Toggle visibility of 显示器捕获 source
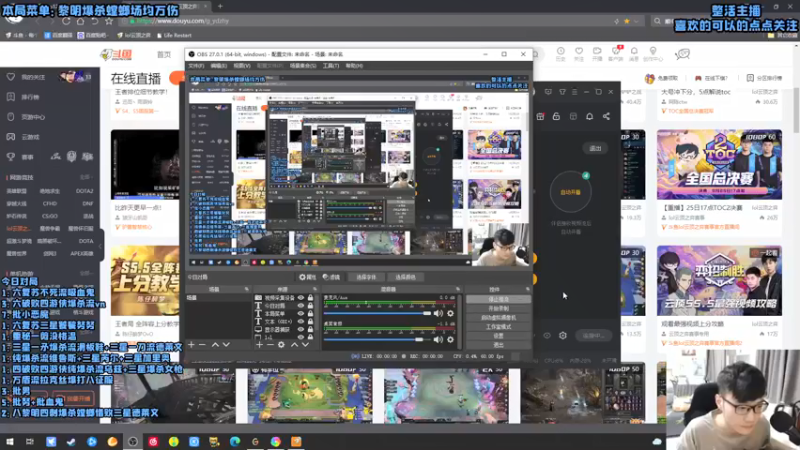 301,330
